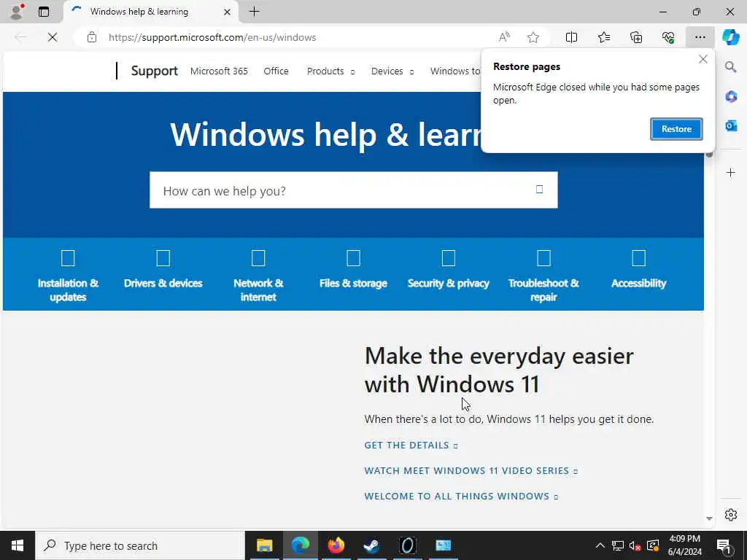This screenshot has width=747, height=560.
Task: Open Collections icon
Action: 636,37
